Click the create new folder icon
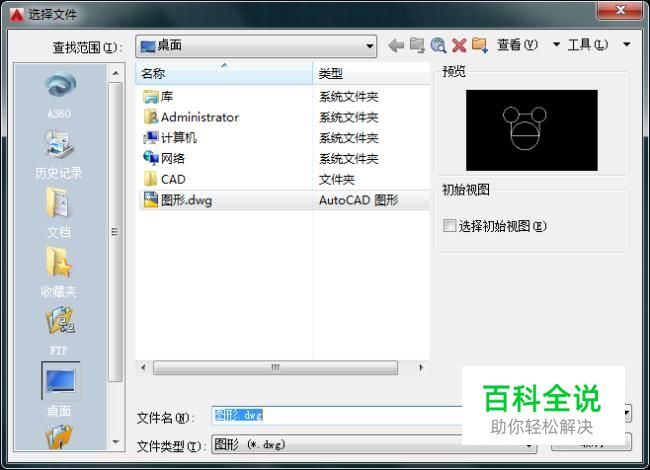650x470 pixels. pos(480,45)
